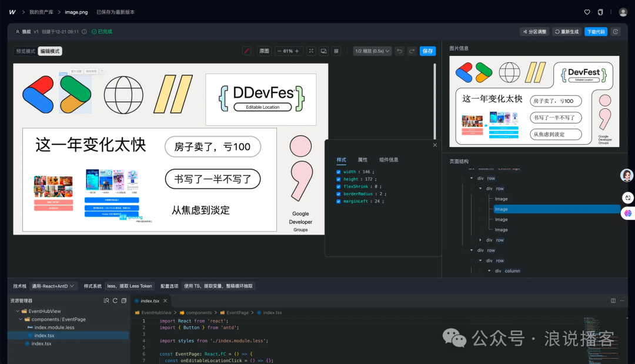Select the index.tsx editor tab

pos(151,301)
